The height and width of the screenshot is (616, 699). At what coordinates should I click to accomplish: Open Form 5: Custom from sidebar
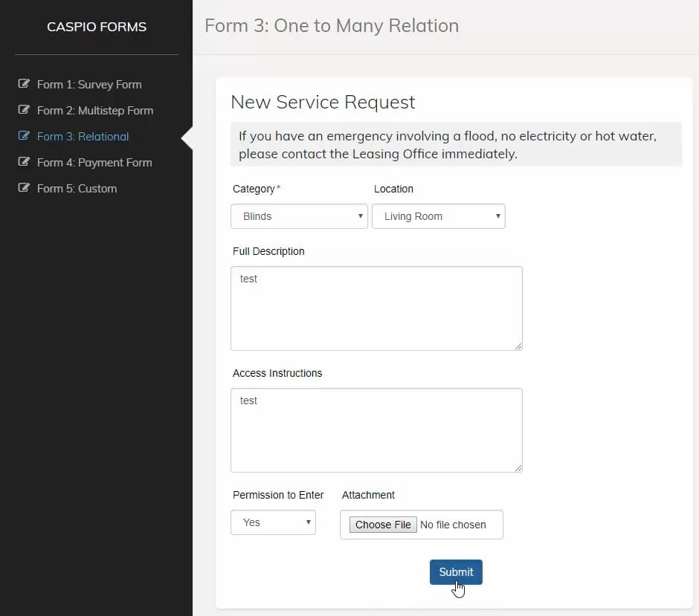[x=77, y=189]
